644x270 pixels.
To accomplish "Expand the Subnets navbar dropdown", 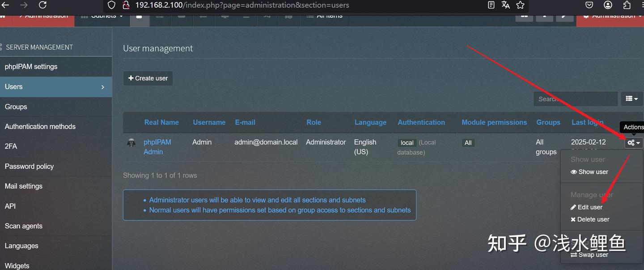I will (102, 15).
